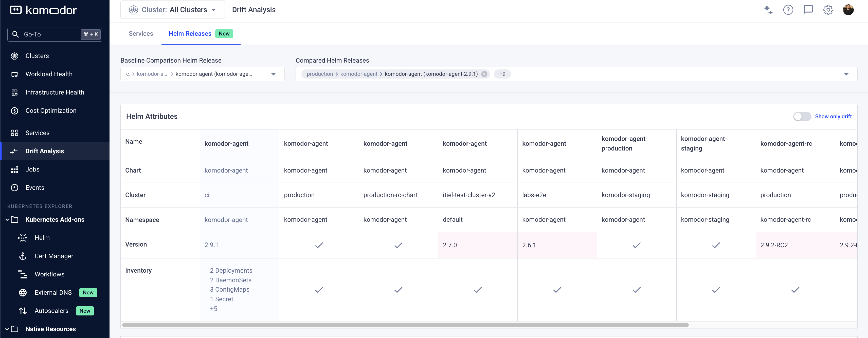Open Baseline Comparison Helm Release dropdown
The image size is (868, 338).
pyautogui.click(x=202, y=74)
